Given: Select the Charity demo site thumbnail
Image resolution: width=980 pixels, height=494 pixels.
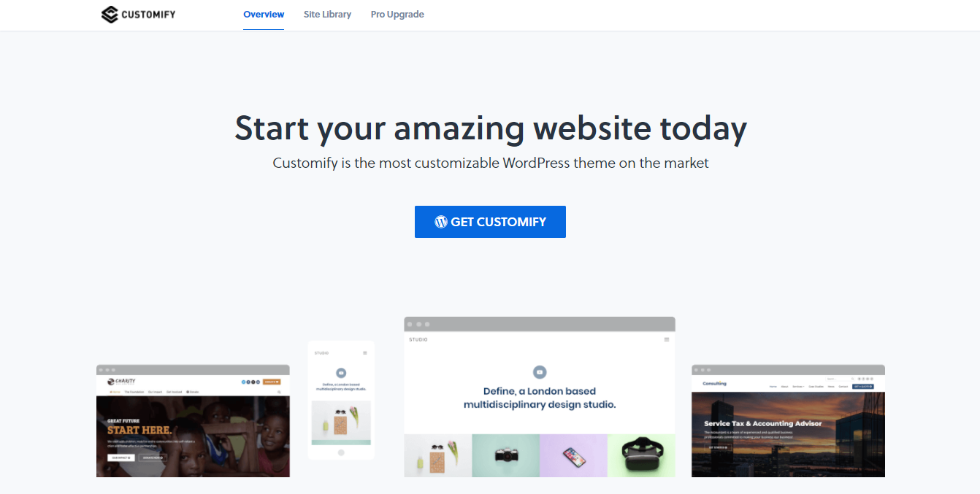Looking at the screenshot, I should 193,421.
